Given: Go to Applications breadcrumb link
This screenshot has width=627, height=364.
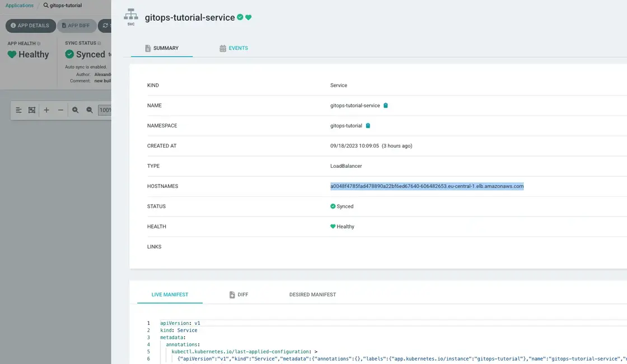Looking at the screenshot, I should pos(20,6).
